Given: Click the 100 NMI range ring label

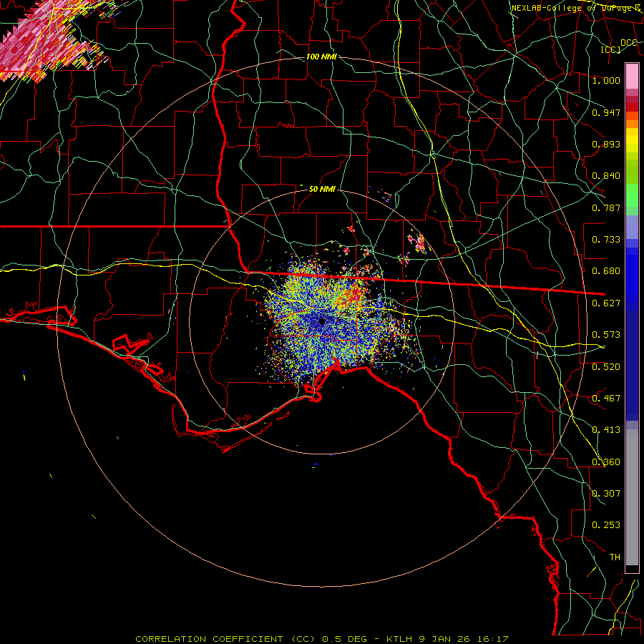Looking at the screenshot, I should (321, 57).
